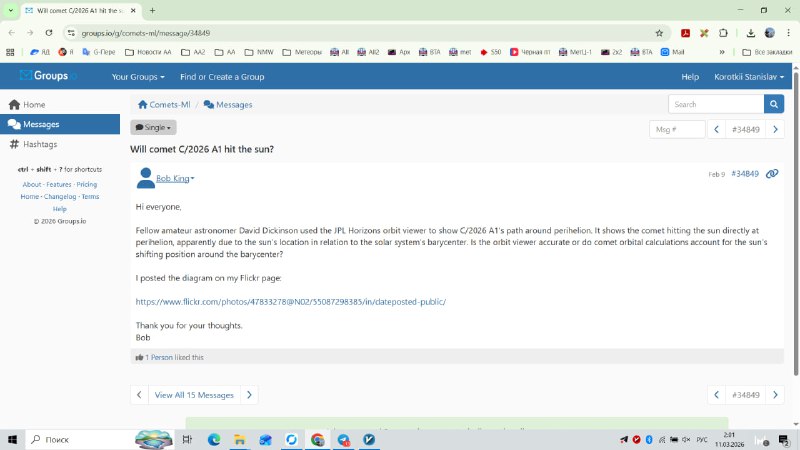Open the apps grid in the bookmarks bar
Image resolution: width=800 pixels, height=450 pixels.
click(10, 52)
